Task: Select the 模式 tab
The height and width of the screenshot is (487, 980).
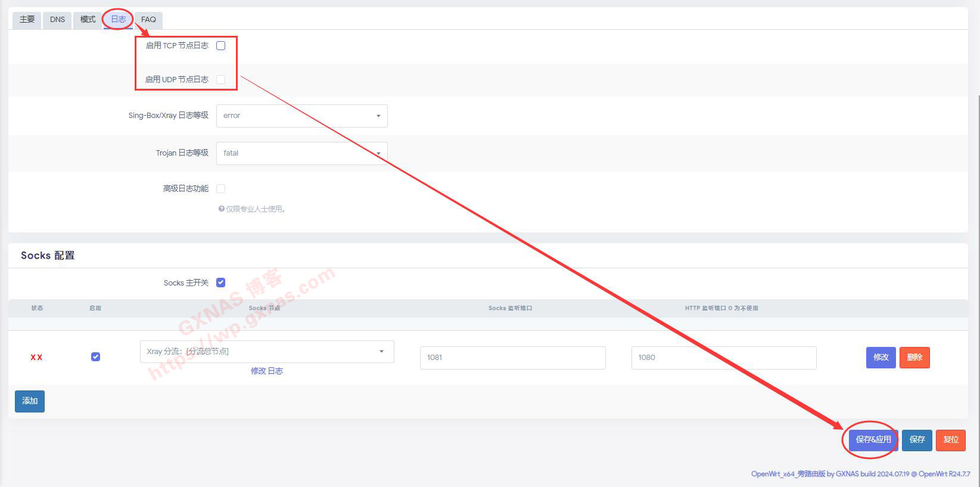Action: click(88, 20)
